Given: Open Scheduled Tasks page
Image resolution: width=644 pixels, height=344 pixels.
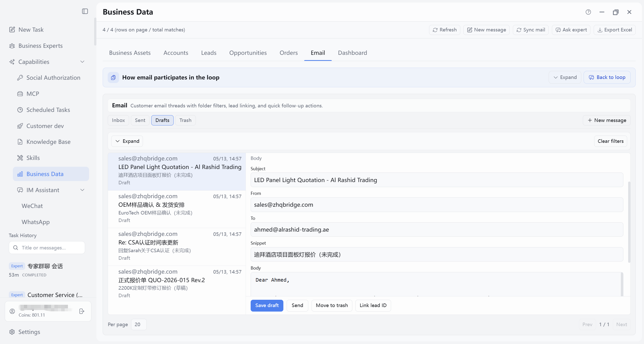Looking at the screenshot, I should coord(43,110).
